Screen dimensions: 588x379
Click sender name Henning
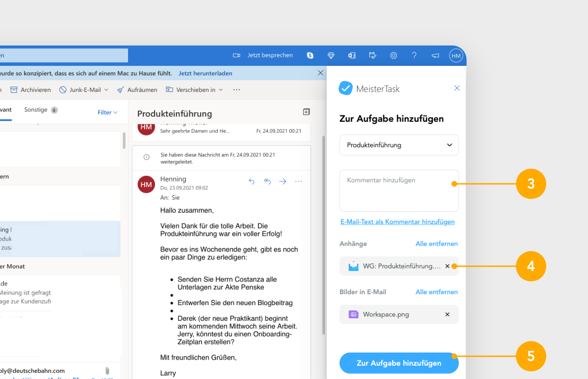click(x=173, y=179)
